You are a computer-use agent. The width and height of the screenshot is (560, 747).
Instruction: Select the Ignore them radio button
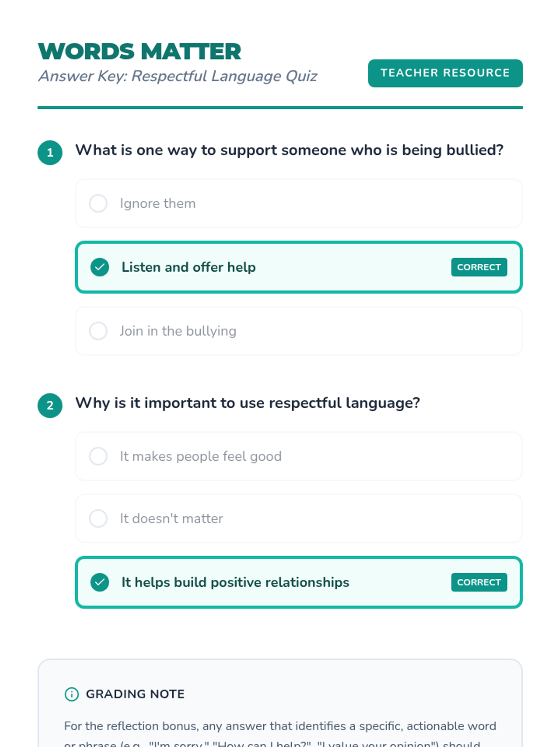click(x=98, y=204)
